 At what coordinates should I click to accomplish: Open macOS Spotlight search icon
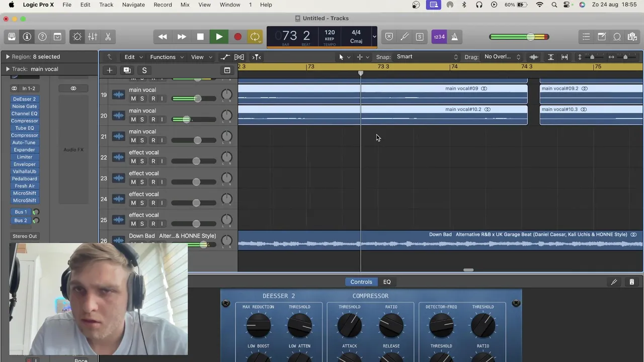[554, 5]
